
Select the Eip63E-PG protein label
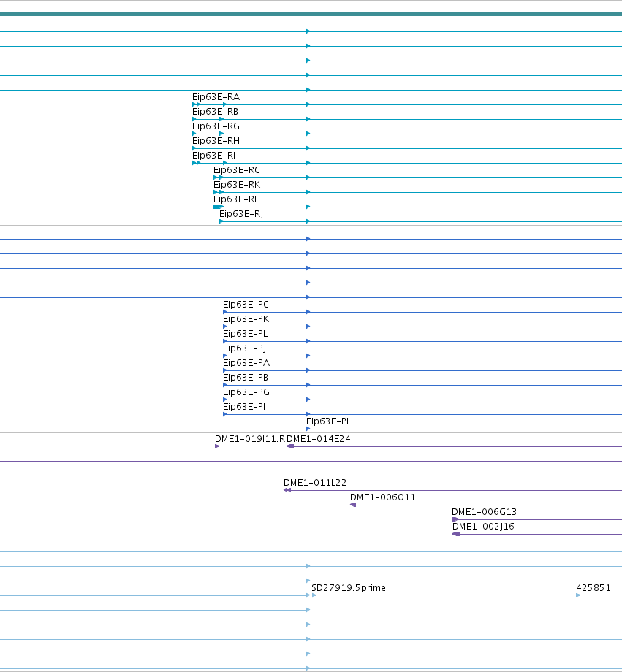246,392
